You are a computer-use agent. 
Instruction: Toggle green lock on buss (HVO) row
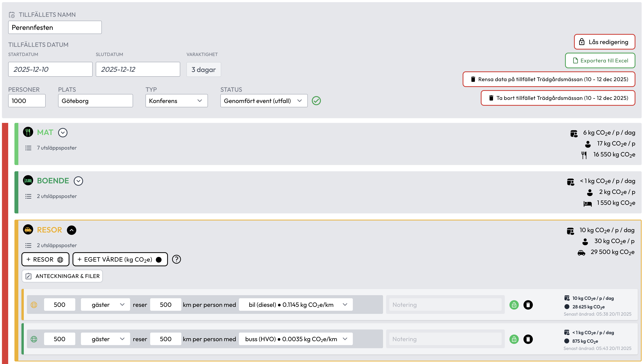(514, 339)
